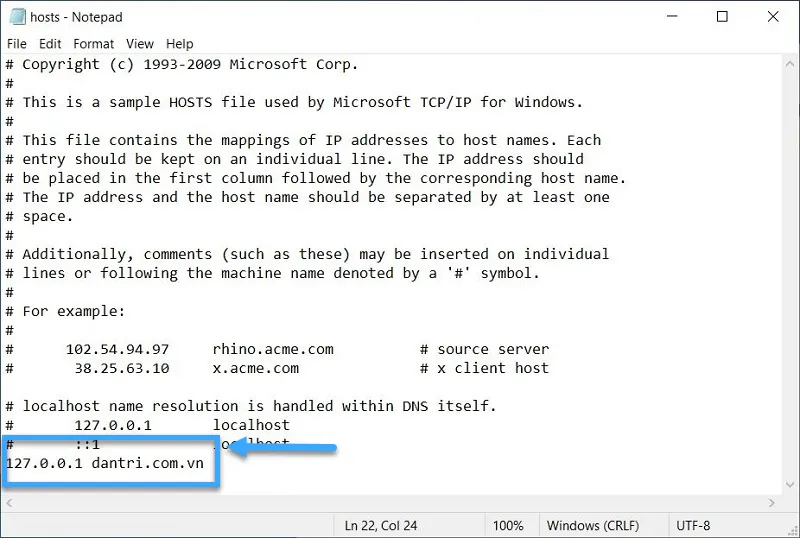Place cursor after dantri.com.vn entry
Image resolution: width=800 pixels, height=538 pixels.
point(205,463)
